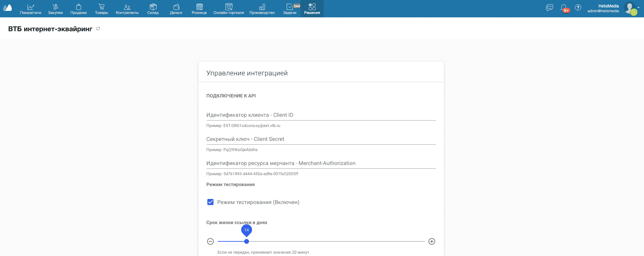Refresh the ВТБ интернет-эквайринг page

click(x=98, y=29)
